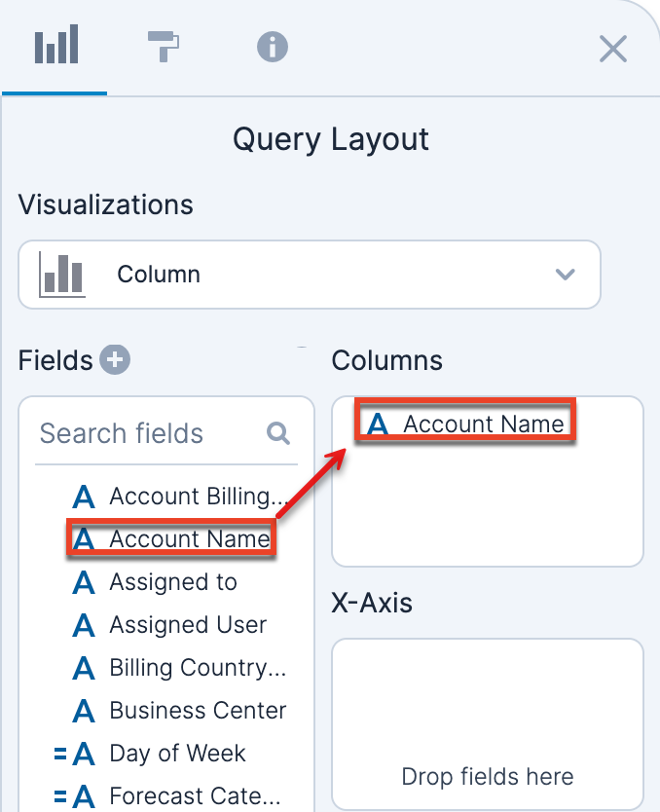This screenshot has width=660, height=812.
Task: Close the Query Layout panel
Action: click(612, 49)
